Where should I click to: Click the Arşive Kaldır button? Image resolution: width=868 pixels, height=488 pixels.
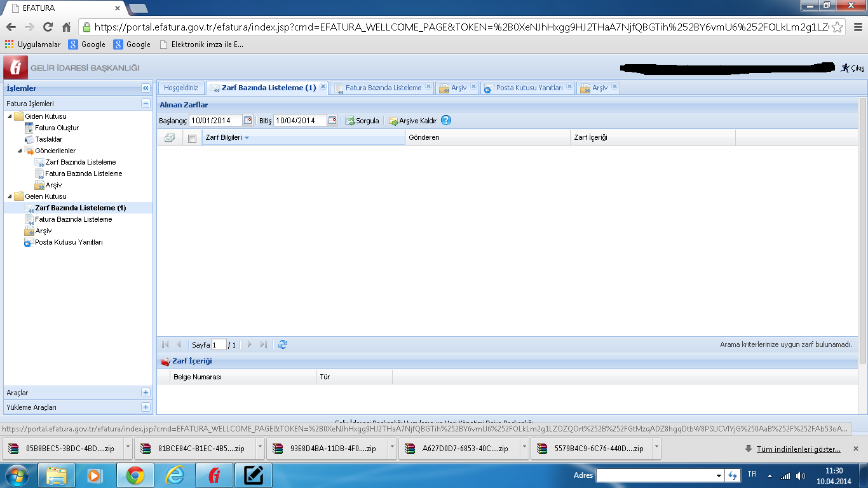pos(412,120)
